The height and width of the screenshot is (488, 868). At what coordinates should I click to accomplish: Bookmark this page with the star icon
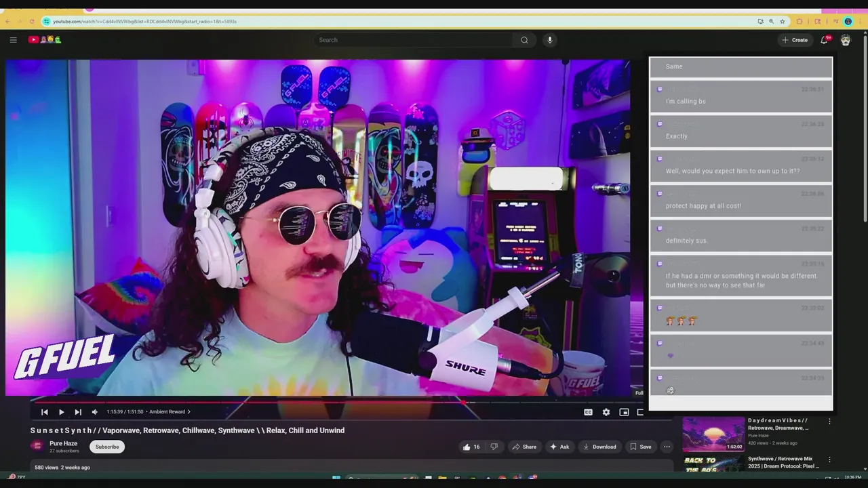(x=782, y=21)
